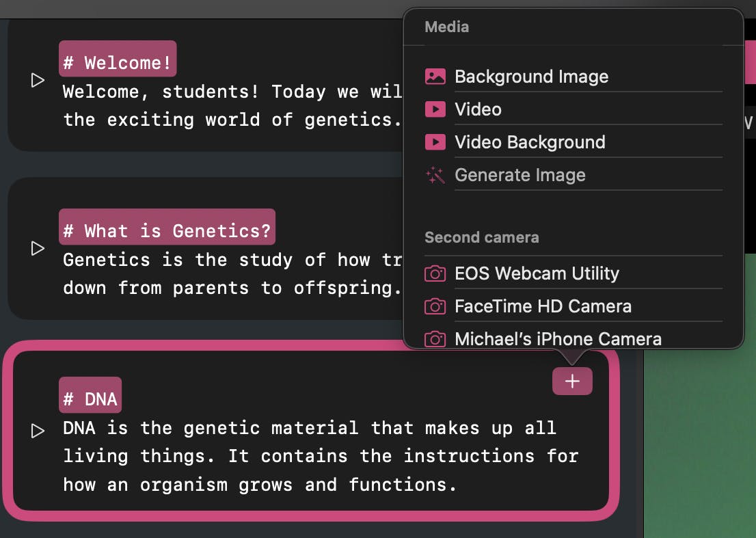Click the Generate Image sparkle wand icon
The height and width of the screenshot is (538, 756).
pos(435,176)
